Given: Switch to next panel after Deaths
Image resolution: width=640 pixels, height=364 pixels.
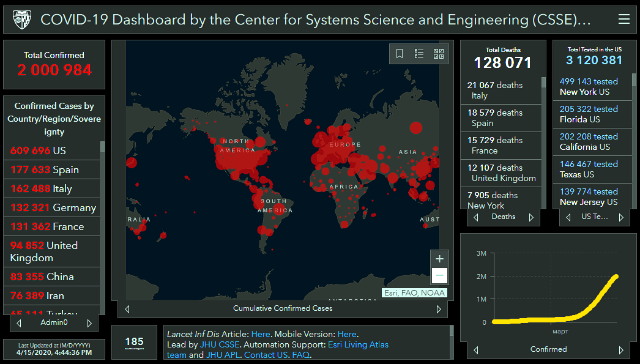Looking at the screenshot, I should point(530,217).
